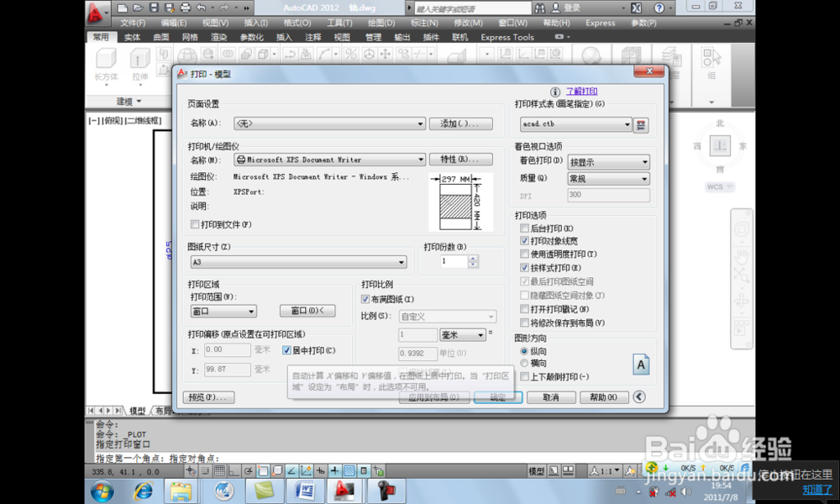The width and height of the screenshot is (840, 504).
Task: Click the 添加 page setup button
Action: point(460,123)
